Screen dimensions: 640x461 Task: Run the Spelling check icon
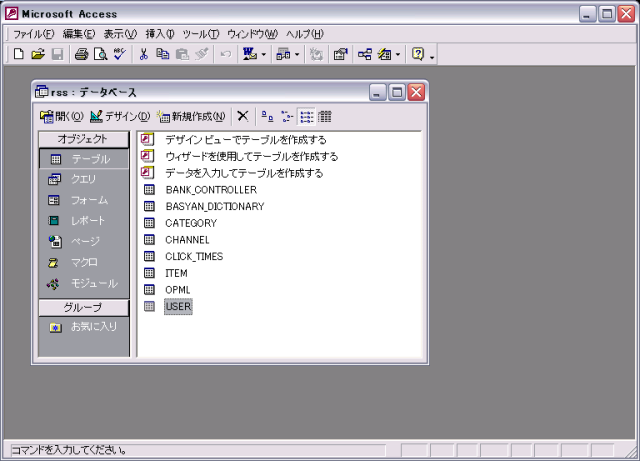(x=120, y=54)
